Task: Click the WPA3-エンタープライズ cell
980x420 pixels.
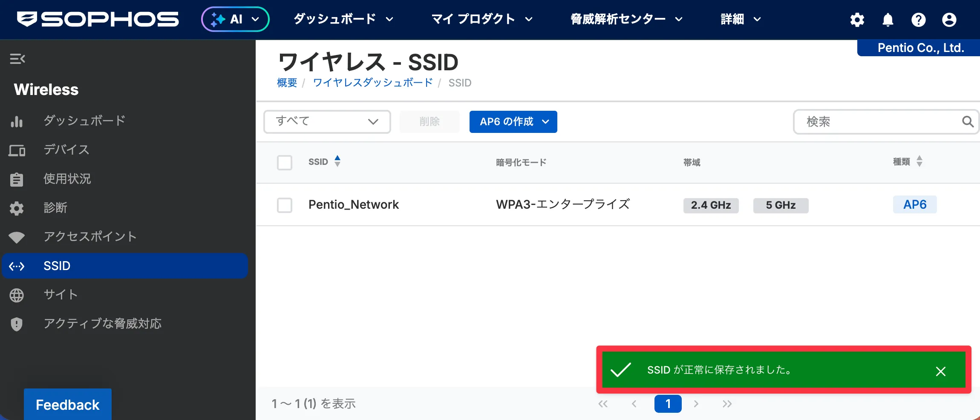Action: click(563, 204)
